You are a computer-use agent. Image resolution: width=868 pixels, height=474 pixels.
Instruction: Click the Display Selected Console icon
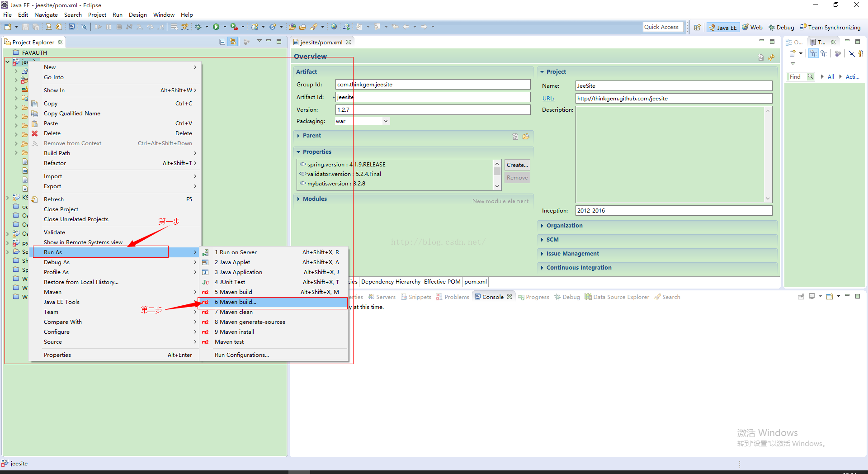click(812, 297)
